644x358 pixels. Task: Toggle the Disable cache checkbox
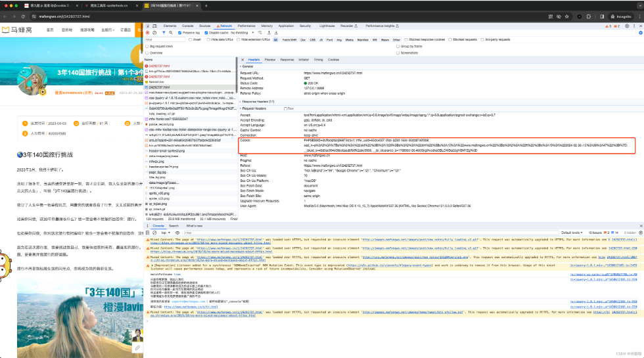tap(206, 32)
